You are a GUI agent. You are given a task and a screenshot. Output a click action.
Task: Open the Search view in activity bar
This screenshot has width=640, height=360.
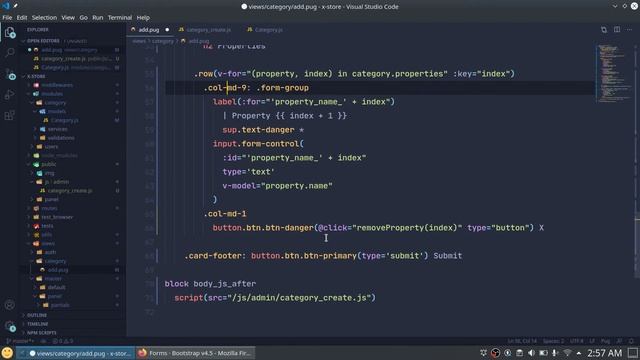(x=9, y=53)
